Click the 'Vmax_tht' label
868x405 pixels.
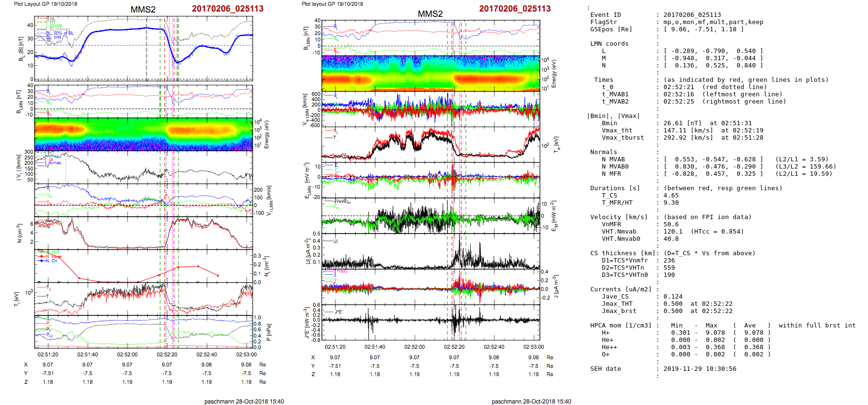coord(617,131)
